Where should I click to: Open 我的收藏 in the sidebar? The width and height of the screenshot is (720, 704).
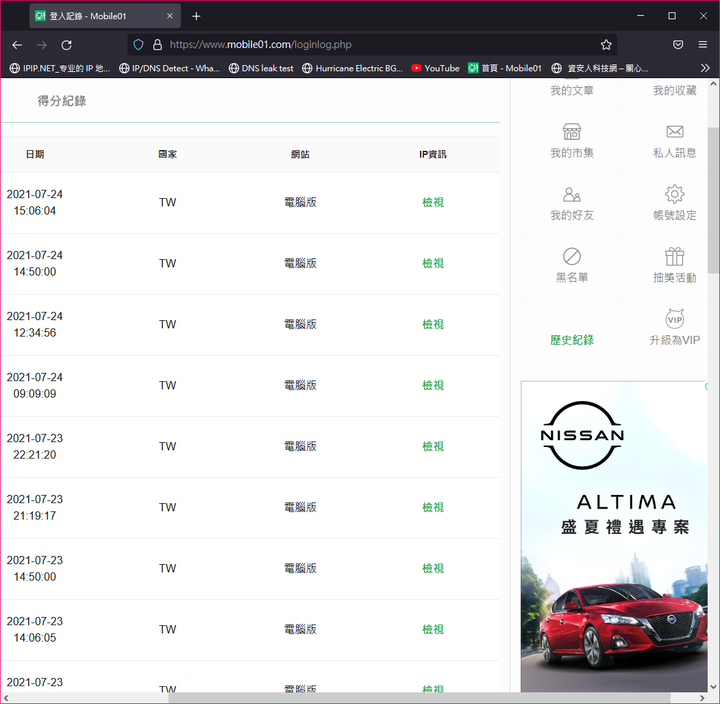pos(675,90)
